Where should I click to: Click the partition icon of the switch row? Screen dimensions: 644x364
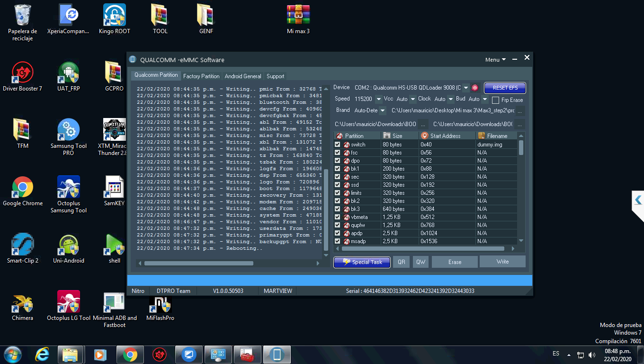pyautogui.click(x=347, y=145)
